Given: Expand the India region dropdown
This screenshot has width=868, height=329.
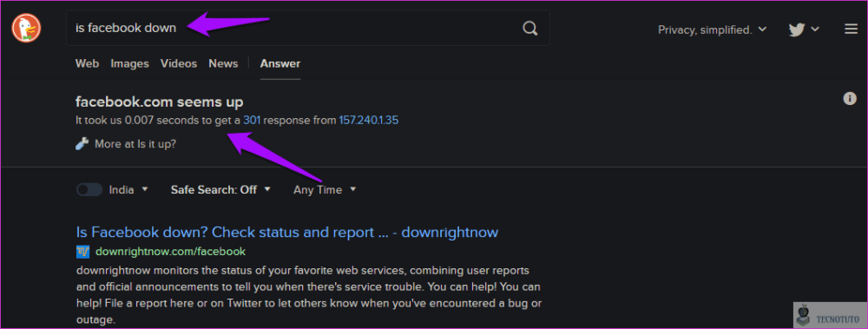Looking at the screenshot, I should (x=128, y=189).
